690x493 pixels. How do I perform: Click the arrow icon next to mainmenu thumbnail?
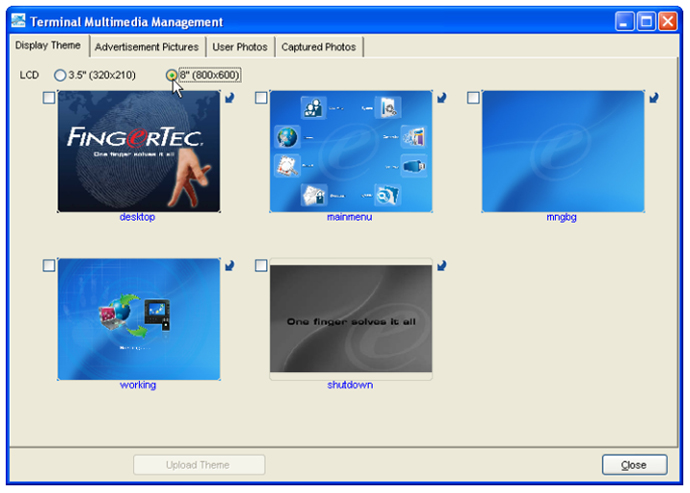pyautogui.click(x=442, y=98)
